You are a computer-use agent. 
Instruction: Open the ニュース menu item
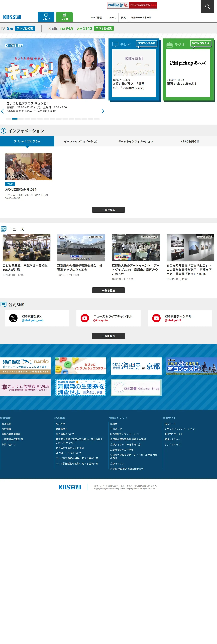point(111,18)
